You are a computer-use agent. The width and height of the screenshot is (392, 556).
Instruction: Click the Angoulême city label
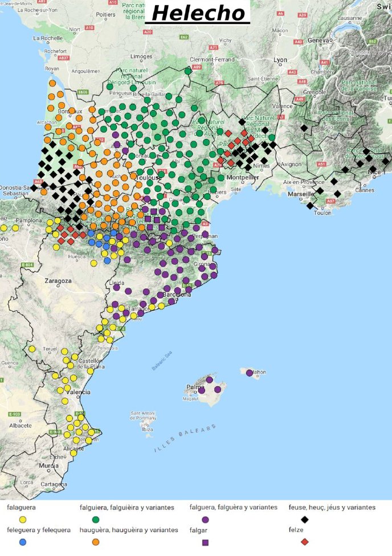coord(84,71)
